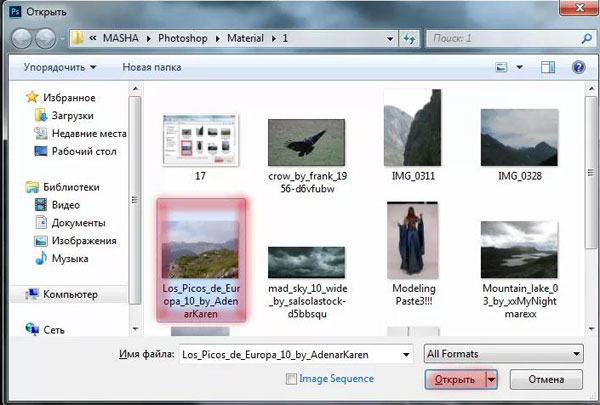Click the Рабочий стол icon

pos(41,151)
